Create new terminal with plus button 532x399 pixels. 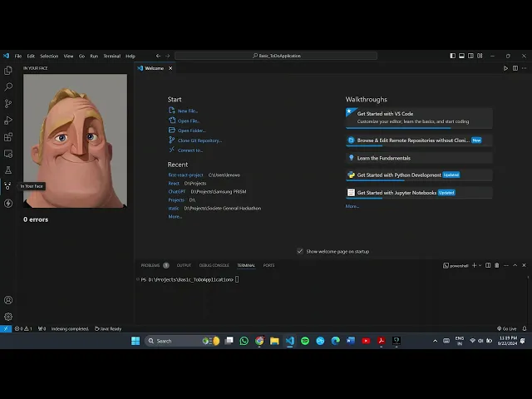pyautogui.click(x=475, y=265)
